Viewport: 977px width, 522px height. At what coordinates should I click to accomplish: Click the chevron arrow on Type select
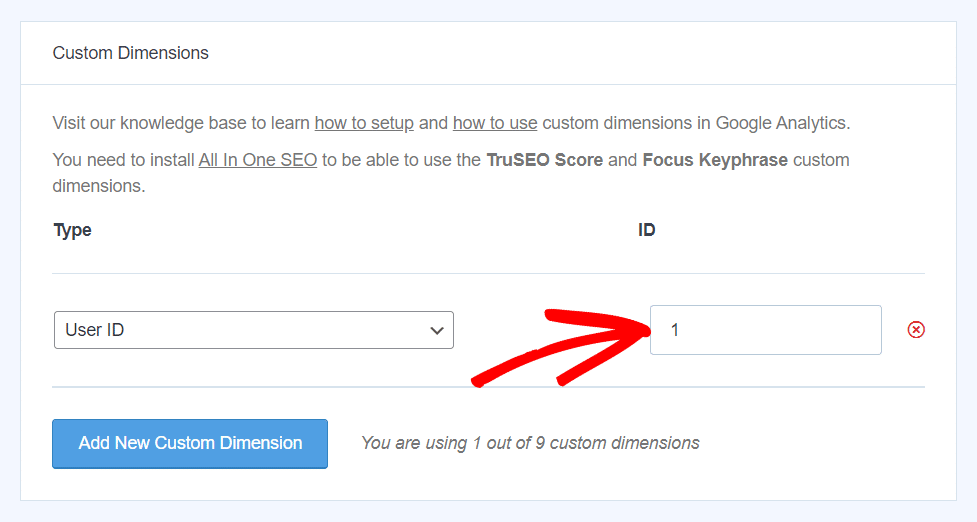coord(437,330)
